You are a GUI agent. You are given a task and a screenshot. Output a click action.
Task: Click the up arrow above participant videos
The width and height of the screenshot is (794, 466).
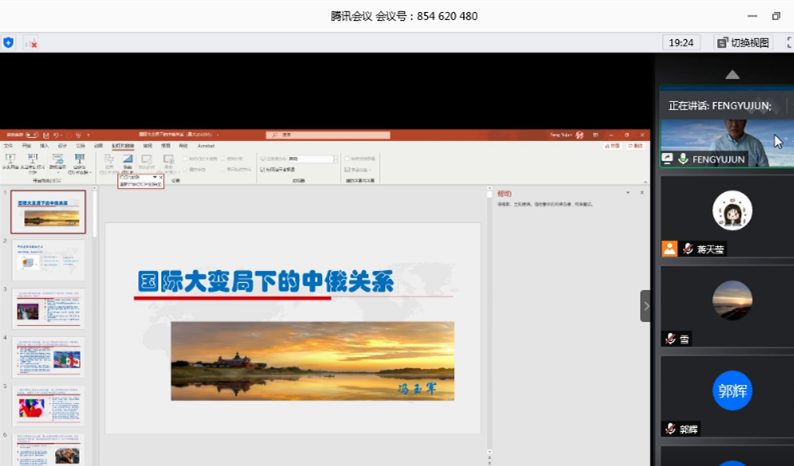pos(732,74)
